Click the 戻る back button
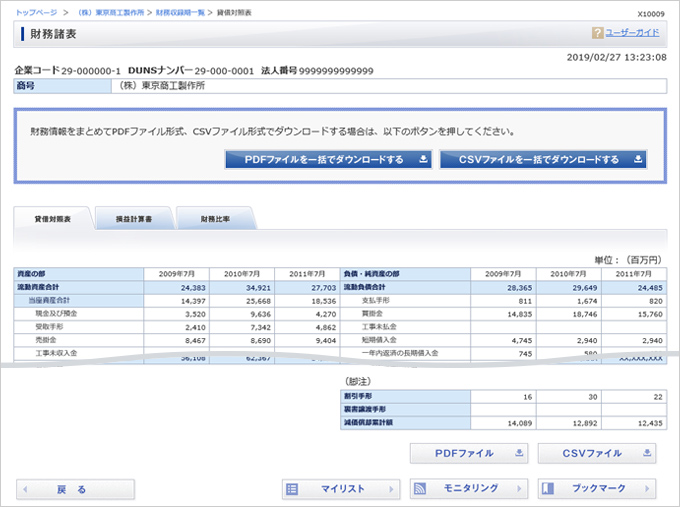Screen dimensions: 680x507 [x=75, y=489]
